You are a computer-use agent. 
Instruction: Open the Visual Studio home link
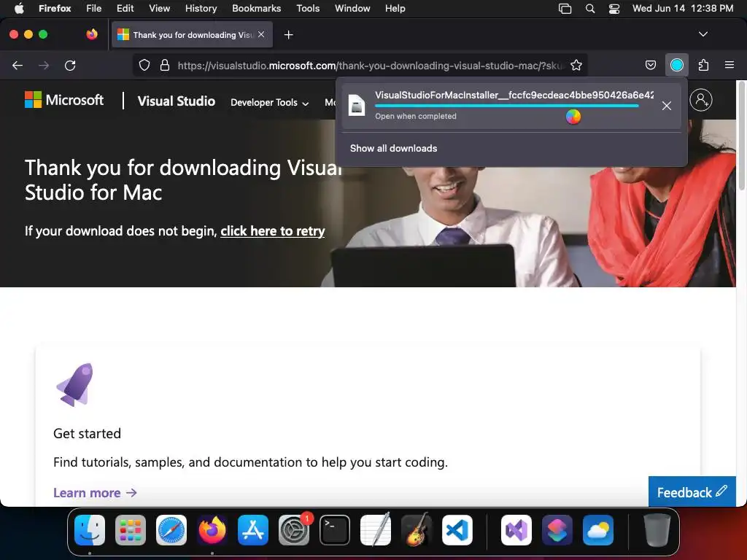click(177, 101)
